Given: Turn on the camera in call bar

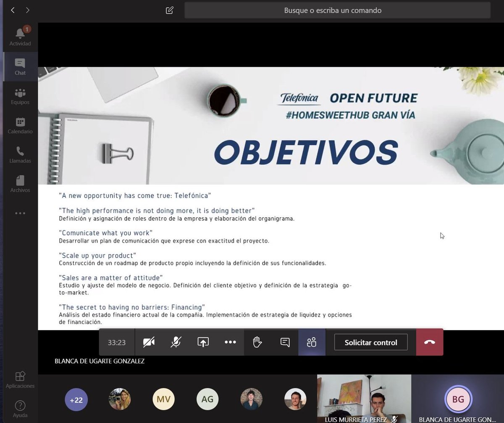Looking at the screenshot, I should point(149,342).
